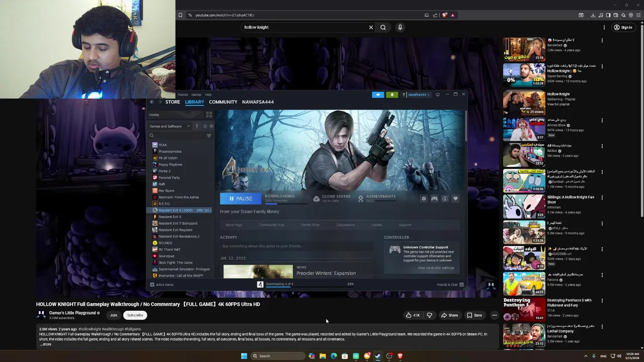Viewport: 644px width, 362px height.
Task: Open Brave Shields icon in address bar
Action: (x=444, y=15)
